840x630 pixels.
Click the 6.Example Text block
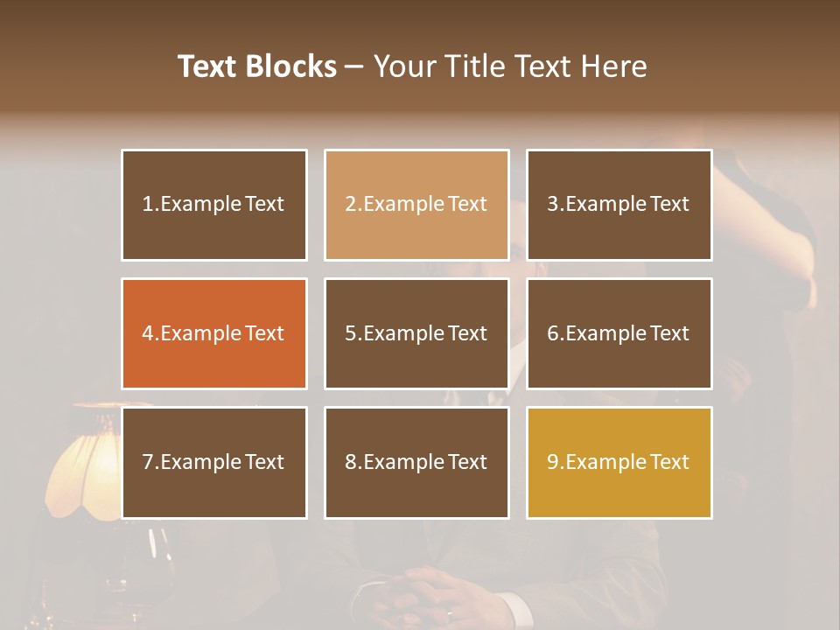point(619,333)
